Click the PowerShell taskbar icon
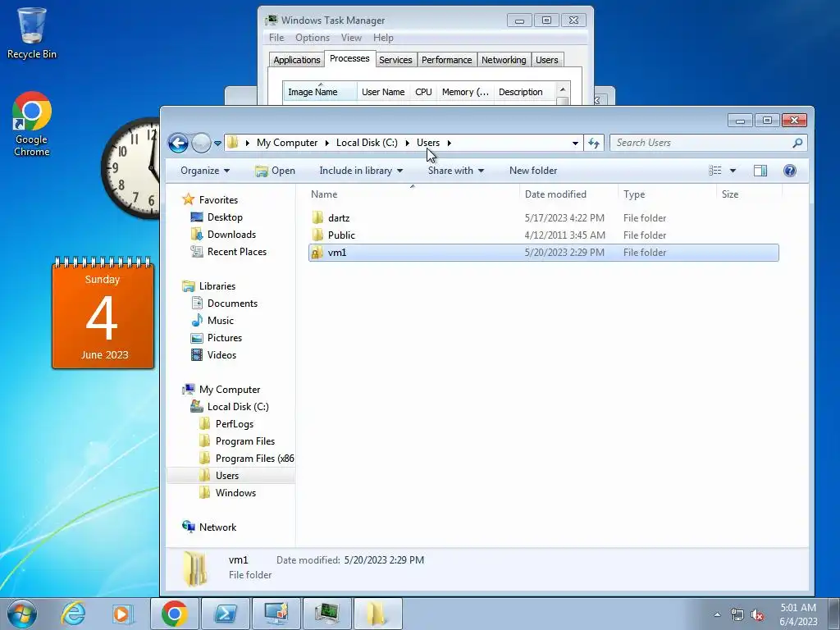Image resolution: width=840 pixels, height=630 pixels. coord(225,614)
